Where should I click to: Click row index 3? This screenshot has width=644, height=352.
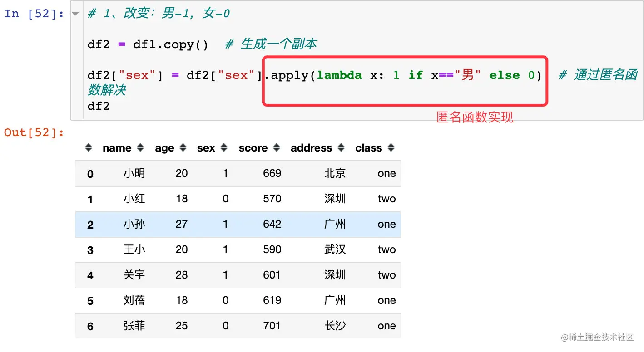90,250
